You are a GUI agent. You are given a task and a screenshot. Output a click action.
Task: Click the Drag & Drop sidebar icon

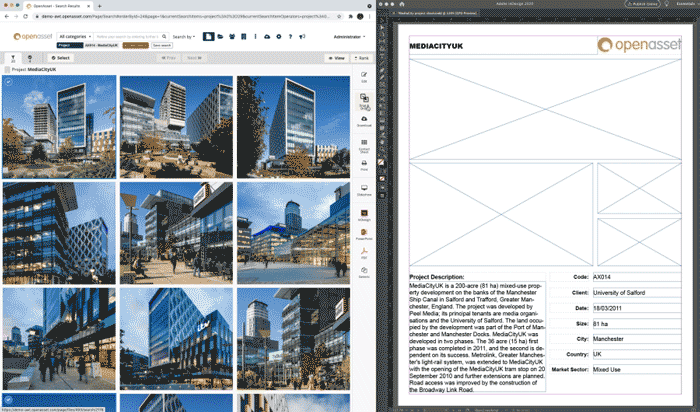[364, 101]
